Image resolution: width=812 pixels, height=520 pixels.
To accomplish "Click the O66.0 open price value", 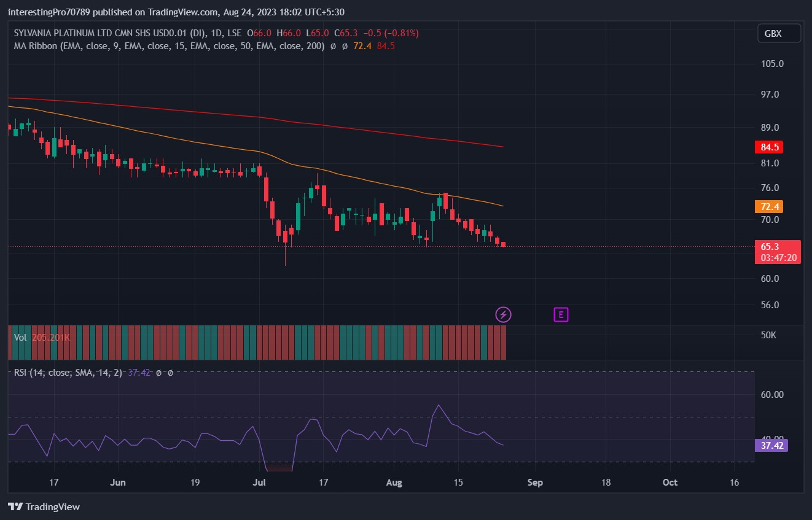I will (259, 33).
